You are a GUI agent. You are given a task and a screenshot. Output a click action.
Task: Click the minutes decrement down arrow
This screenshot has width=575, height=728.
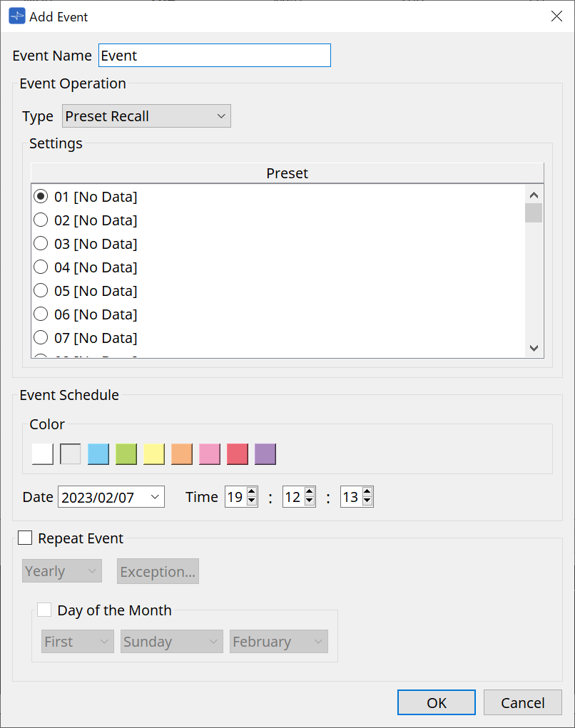(310, 501)
